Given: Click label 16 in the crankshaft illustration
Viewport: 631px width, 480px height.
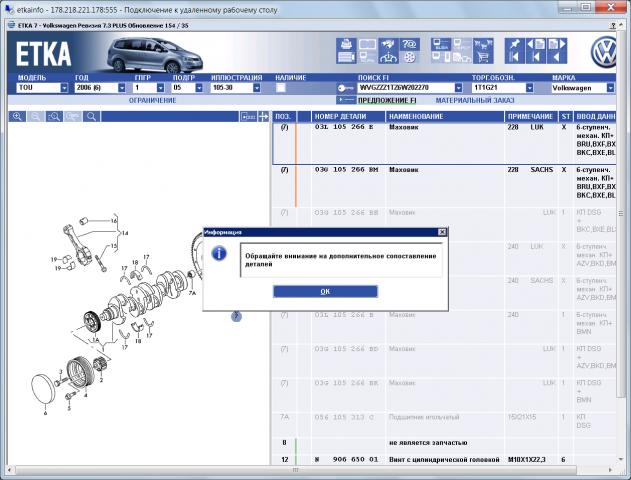Looking at the screenshot, I should 113,221.
